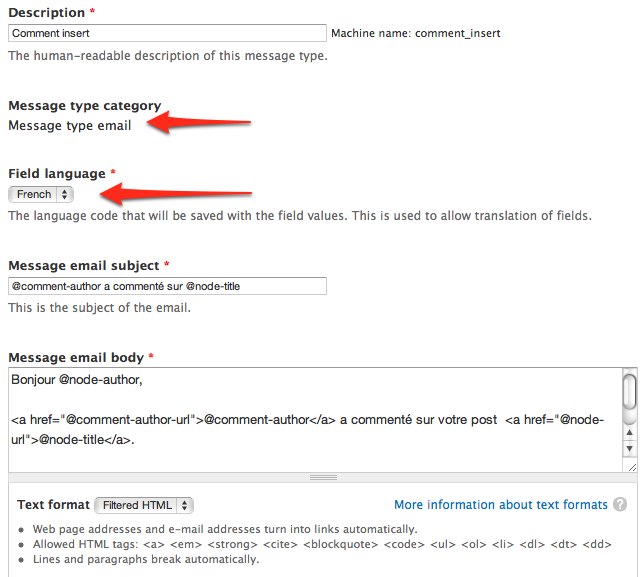Click the horizontal grippie bar below textarea
The height and width of the screenshot is (577, 640).
point(323,477)
